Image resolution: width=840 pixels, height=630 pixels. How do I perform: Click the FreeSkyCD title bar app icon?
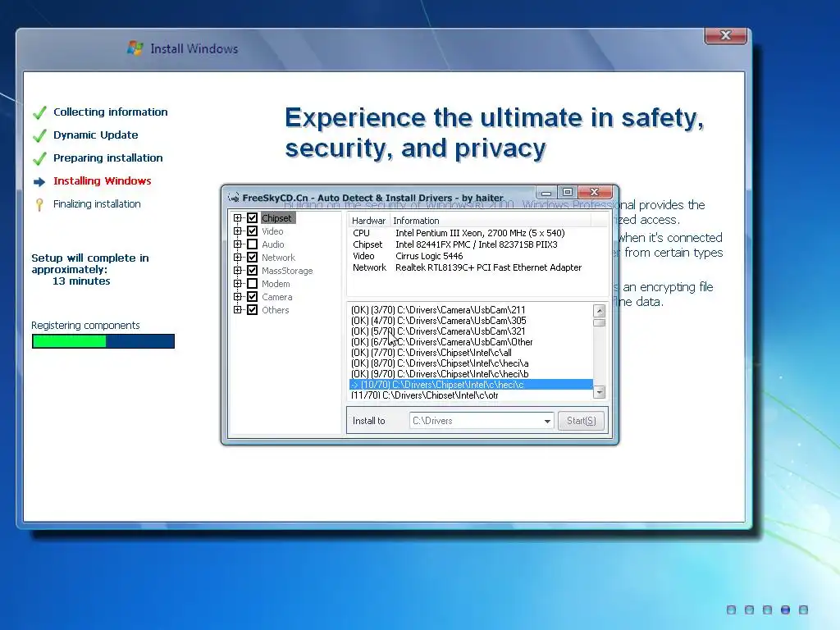tap(234, 198)
